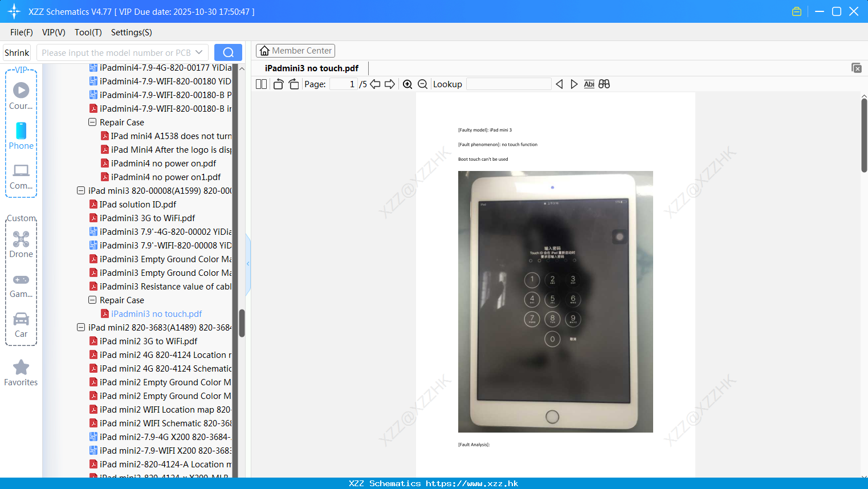
Task: Go to previous page arrow
Action: [375, 84]
